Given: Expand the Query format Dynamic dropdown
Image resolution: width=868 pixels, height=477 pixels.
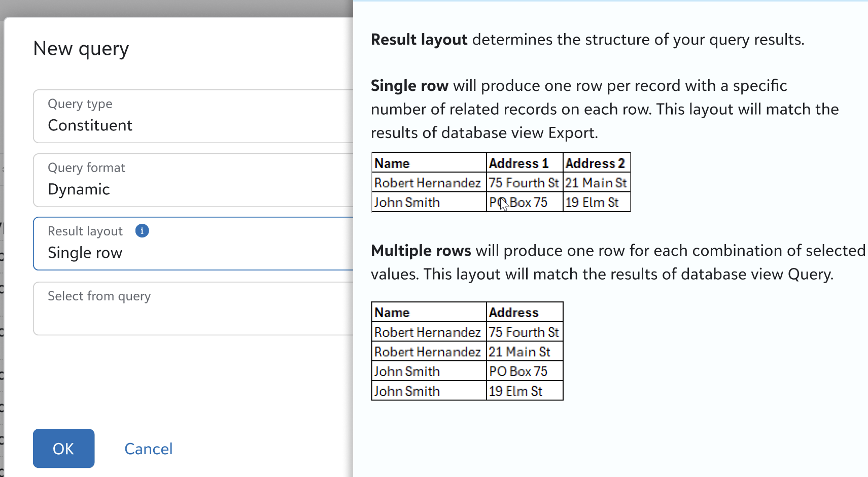Looking at the screenshot, I should 193,181.
